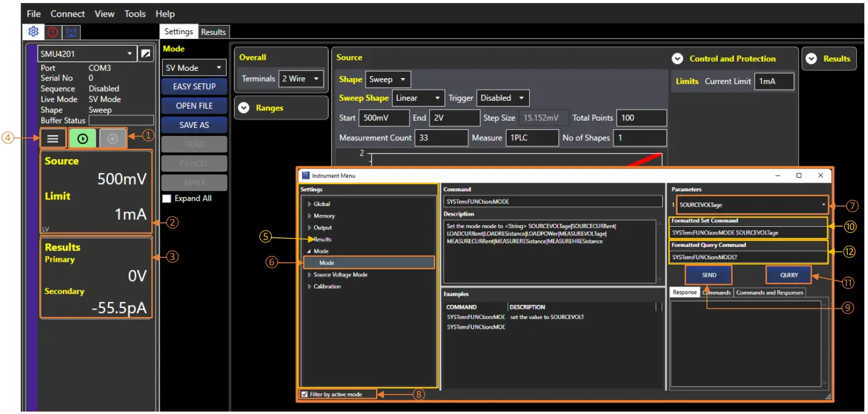Maximize the Instrument Menu window
The image size is (868, 414).
coord(798,176)
